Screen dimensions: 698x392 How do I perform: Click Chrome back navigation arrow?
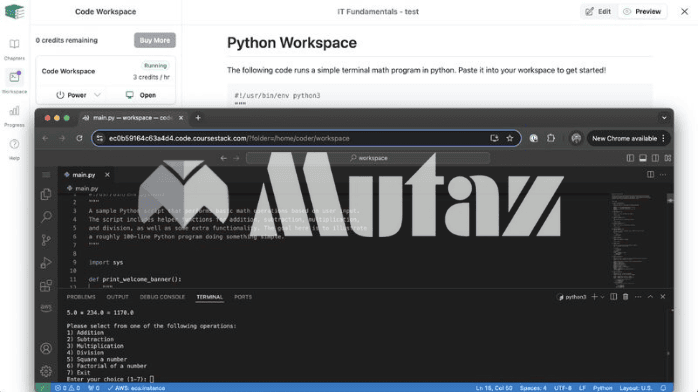tap(45, 138)
